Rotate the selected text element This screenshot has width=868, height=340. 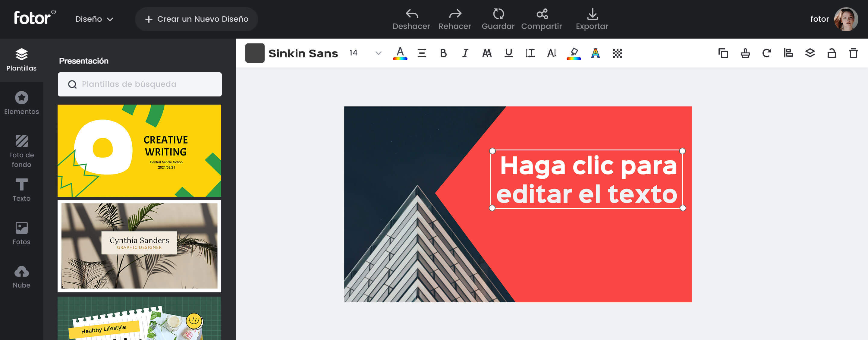point(766,53)
